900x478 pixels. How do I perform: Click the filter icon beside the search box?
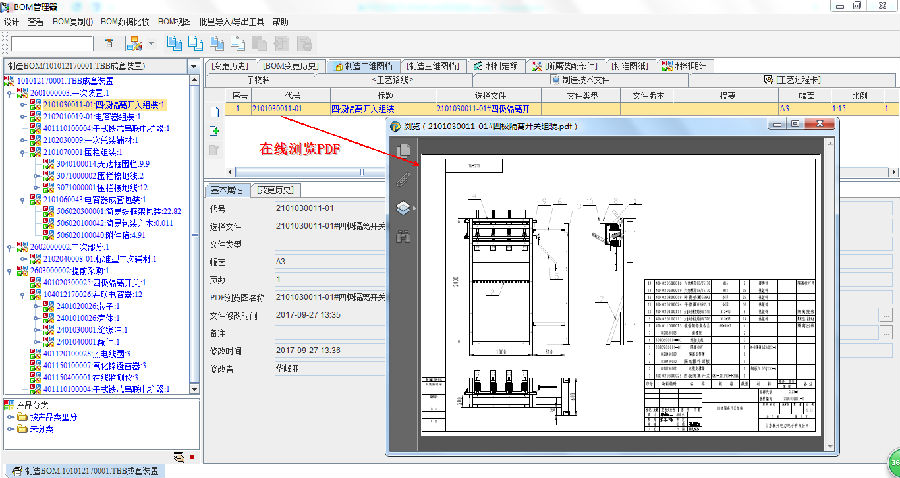pos(107,44)
